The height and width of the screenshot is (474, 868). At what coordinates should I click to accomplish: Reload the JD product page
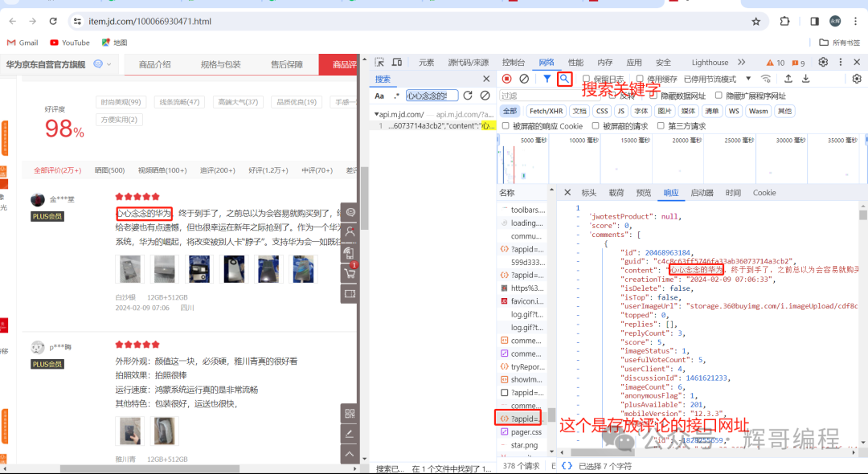pyautogui.click(x=53, y=21)
